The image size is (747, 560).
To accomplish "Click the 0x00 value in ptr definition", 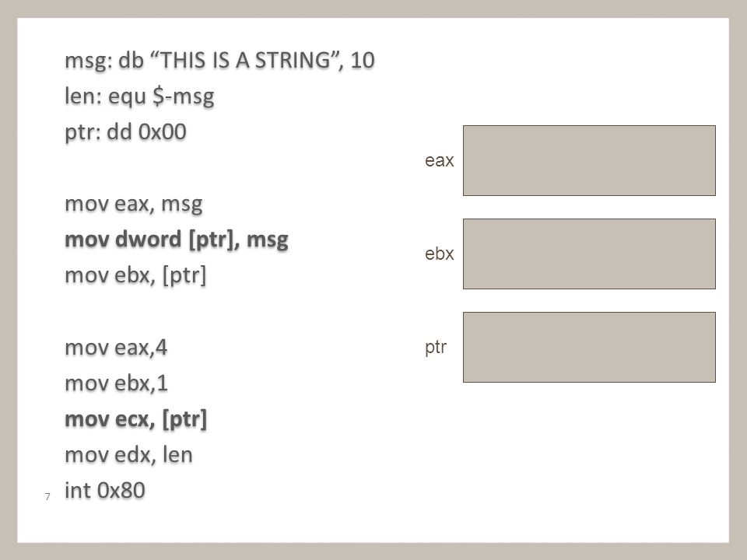I will tap(162, 132).
